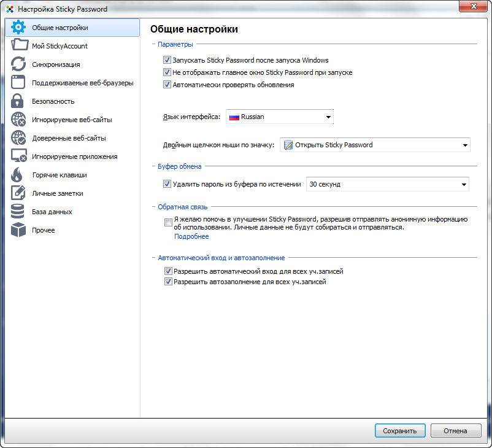Click the Russian flag icon in language box
This screenshot has width=492, height=448.
click(x=234, y=117)
